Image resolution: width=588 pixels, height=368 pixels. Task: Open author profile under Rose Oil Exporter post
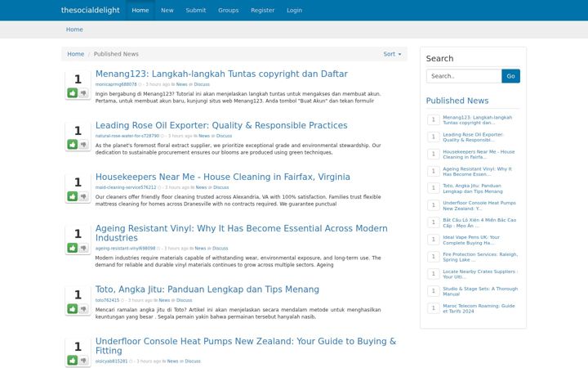127,136
